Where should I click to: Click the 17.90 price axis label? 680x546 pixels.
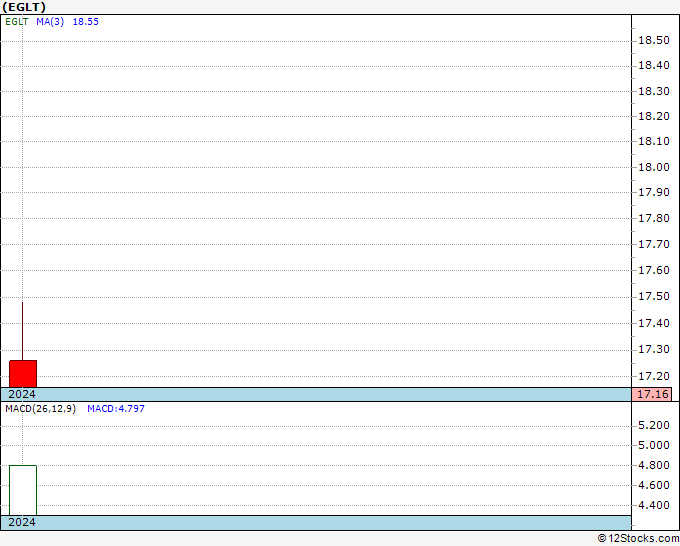click(x=654, y=192)
